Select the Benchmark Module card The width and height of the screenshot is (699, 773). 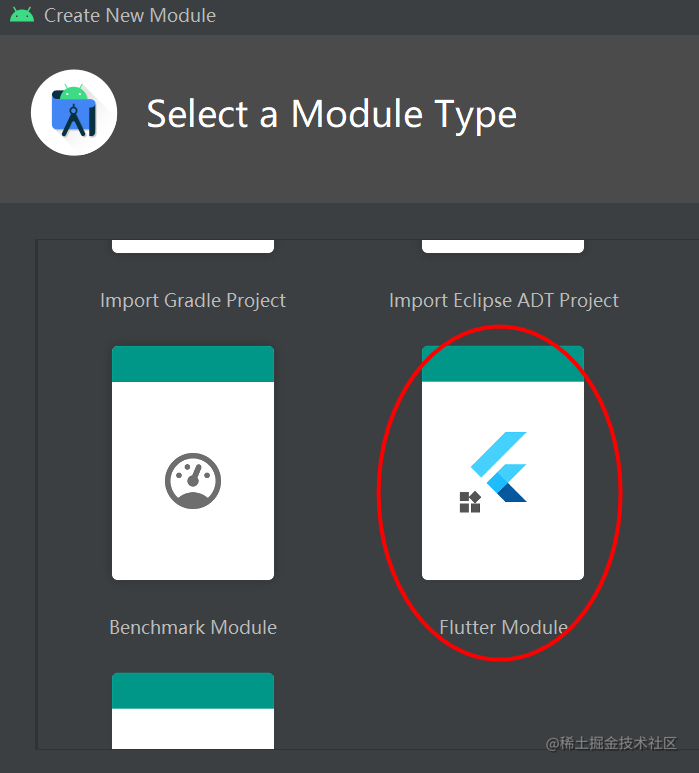coord(193,463)
